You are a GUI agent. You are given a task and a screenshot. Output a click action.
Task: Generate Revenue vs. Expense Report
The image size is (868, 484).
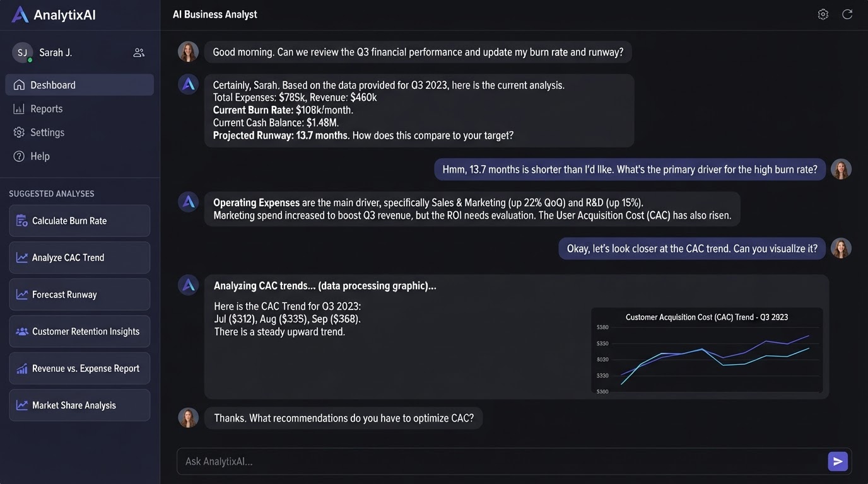click(x=79, y=369)
